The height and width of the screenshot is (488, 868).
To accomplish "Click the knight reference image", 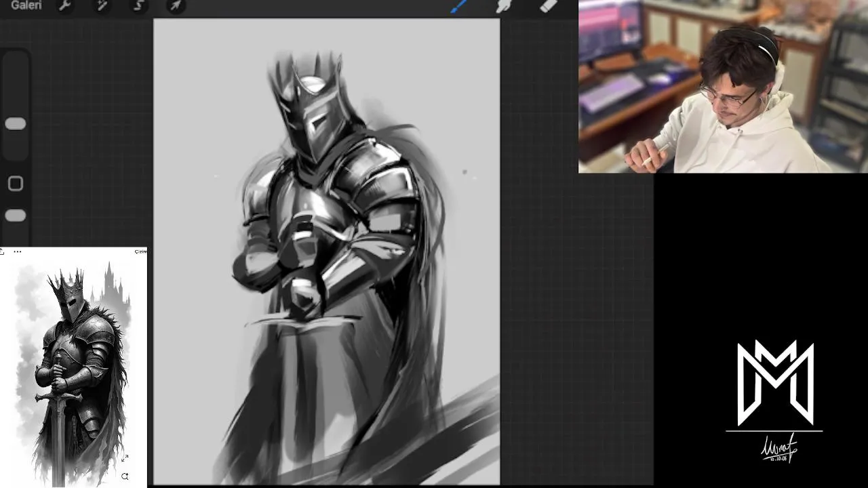I will point(74,373).
